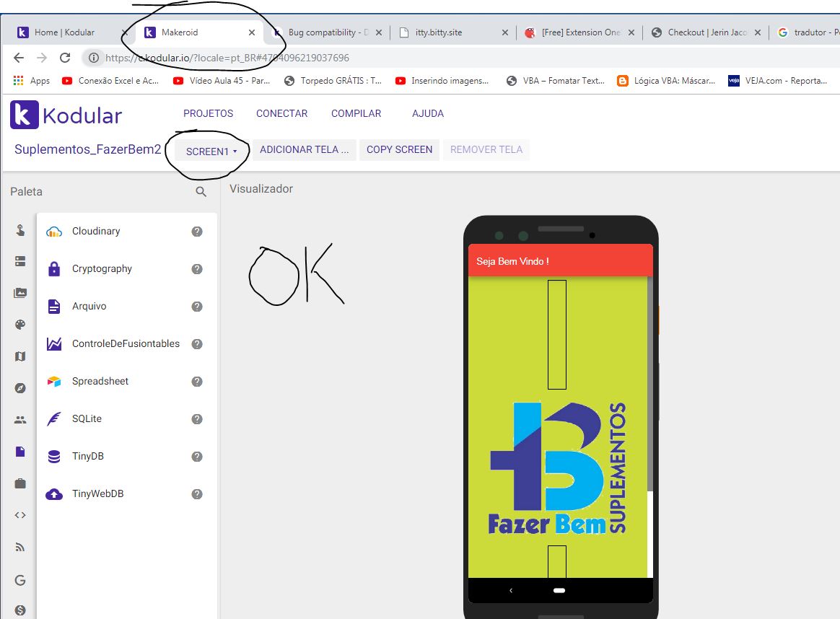Screen dimensions: 840x619
Task: Open the Monetization dollar icon
Action: (x=20, y=610)
